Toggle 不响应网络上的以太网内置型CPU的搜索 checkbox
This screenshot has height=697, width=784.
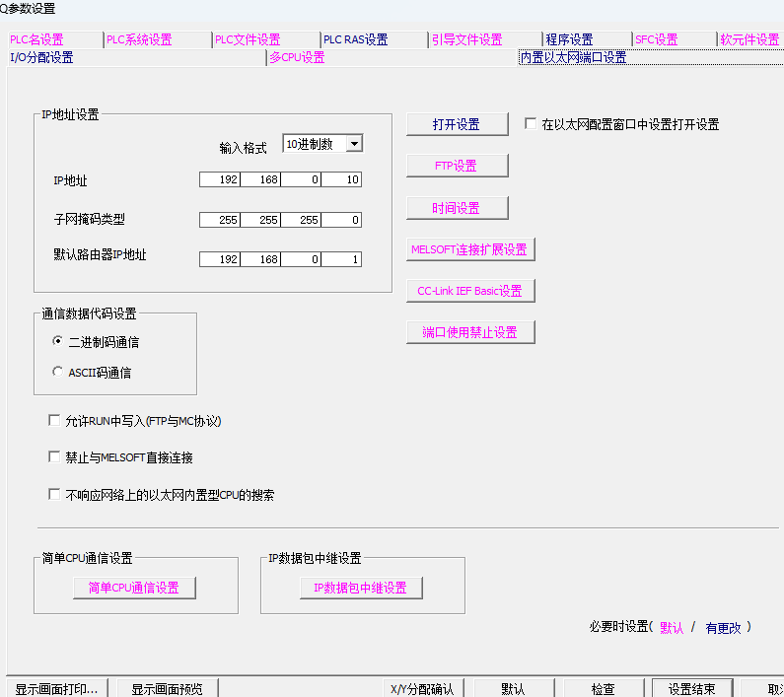[x=55, y=495]
